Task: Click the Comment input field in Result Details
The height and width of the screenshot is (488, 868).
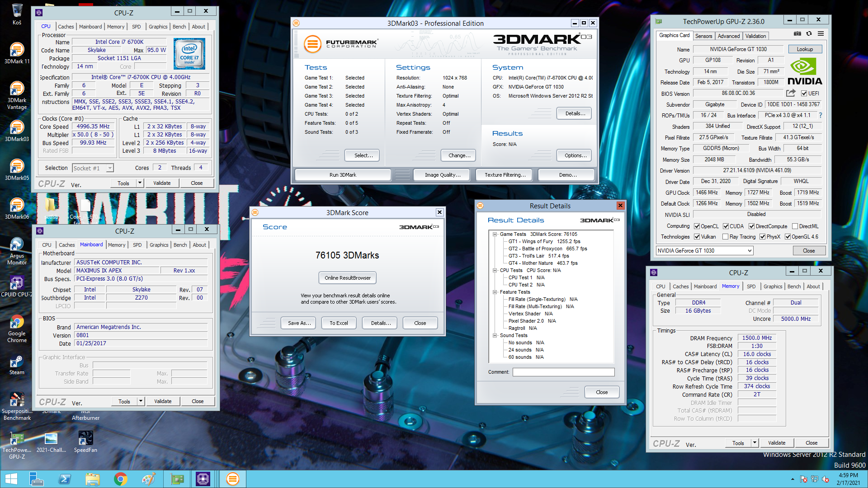Action: [564, 372]
